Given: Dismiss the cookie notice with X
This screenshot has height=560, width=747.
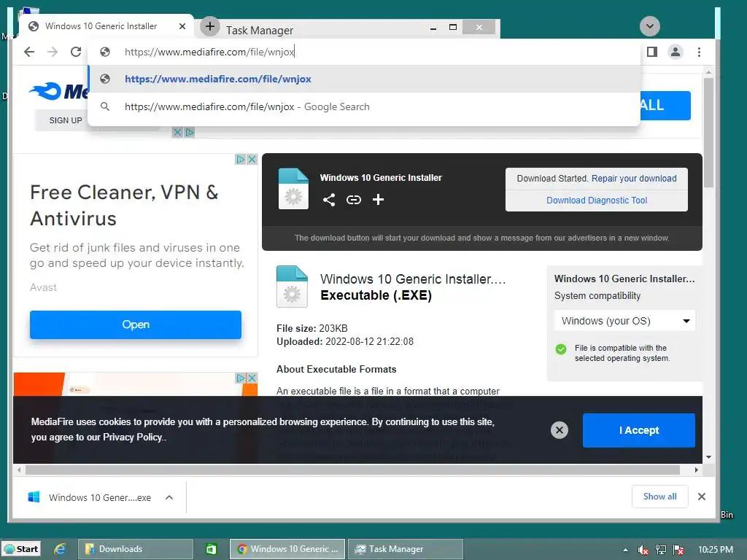Looking at the screenshot, I should coord(560,430).
